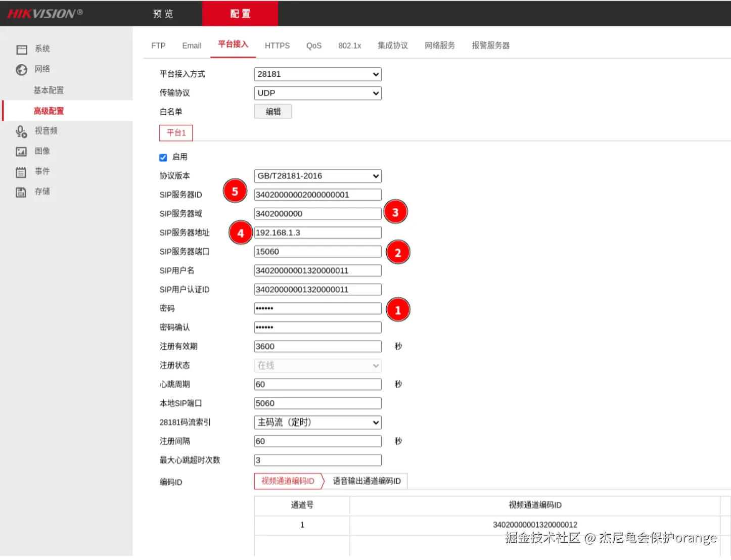Open the HTTPS tab
This screenshot has height=560, width=731.
(x=277, y=45)
